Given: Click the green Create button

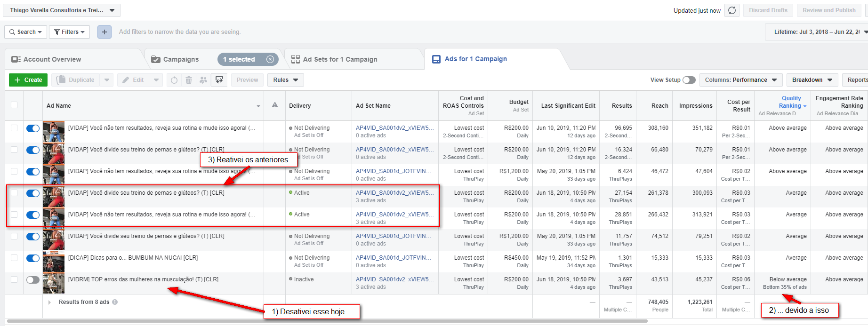Looking at the screenshot, I should (28, 80).
